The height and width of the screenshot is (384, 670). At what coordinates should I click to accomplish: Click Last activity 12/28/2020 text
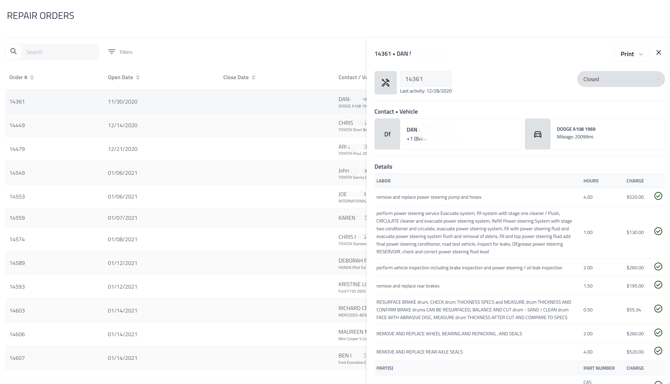pos(426,91)
